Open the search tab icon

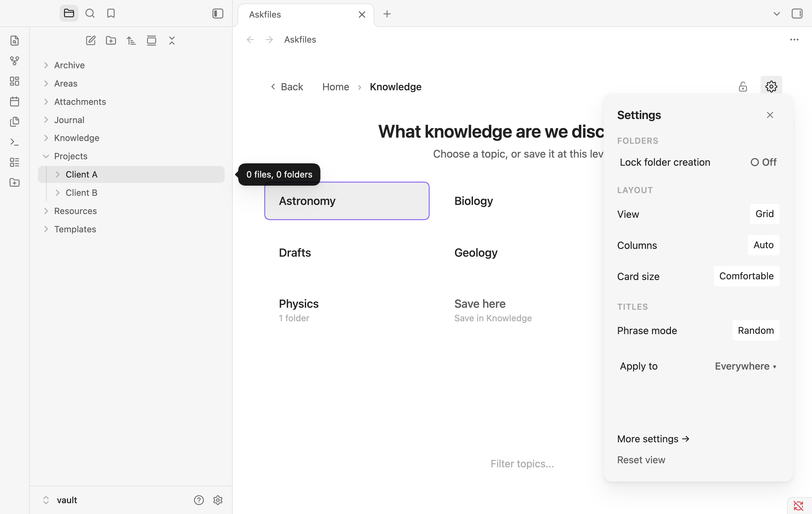[x=90, y=14]
